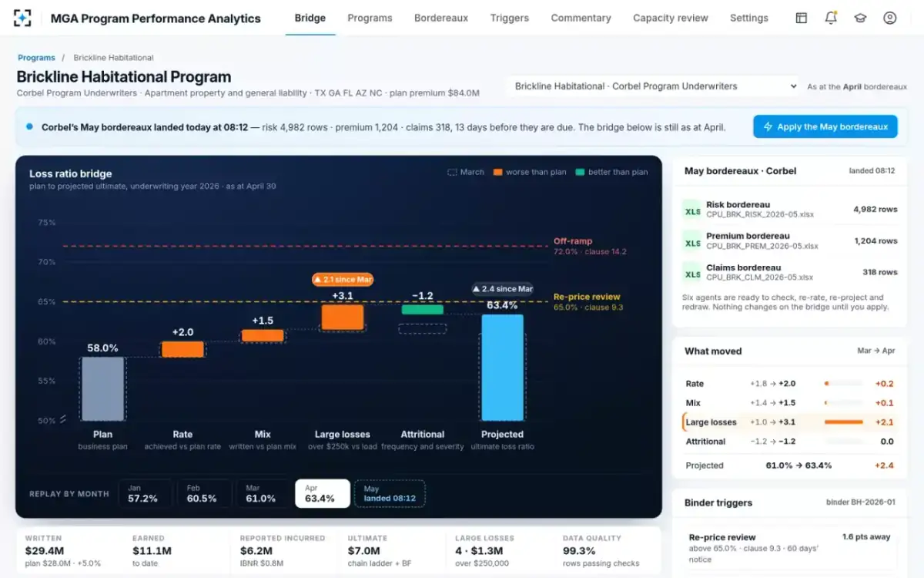
Task: Select the Commentary tab
Action: point(581,18)
